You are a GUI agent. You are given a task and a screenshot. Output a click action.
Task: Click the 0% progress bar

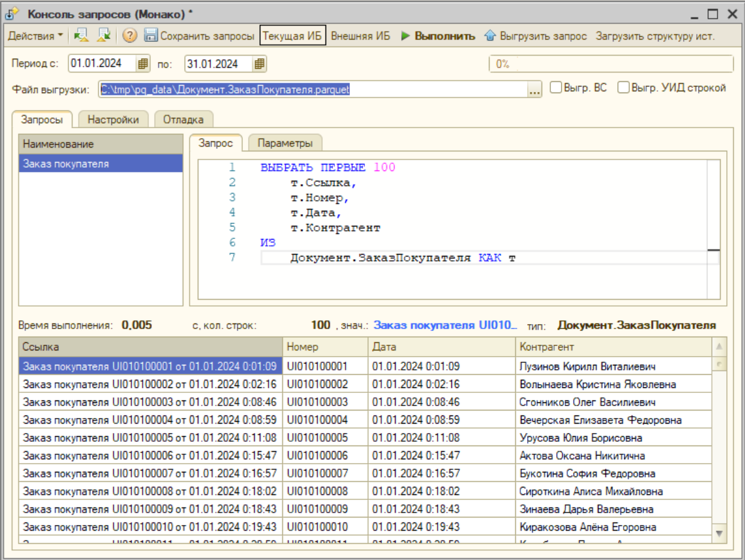(x=610, y=64)
